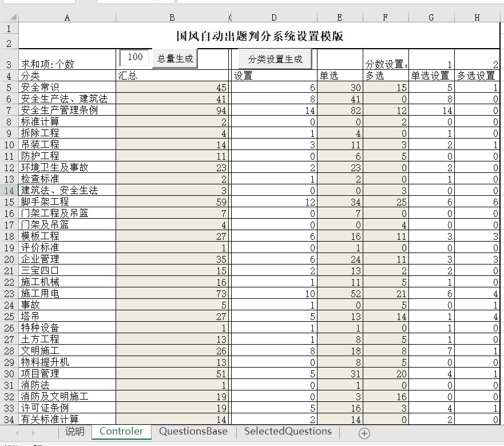Select column F header
Viewport: 504px width, 446px height.
point(386,17)
